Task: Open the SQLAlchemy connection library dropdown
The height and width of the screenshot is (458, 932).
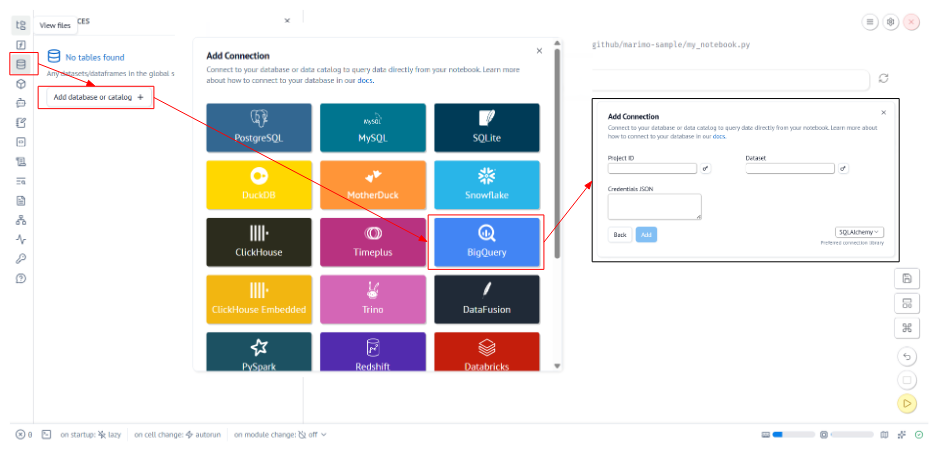Action: [x=859, y=232]
